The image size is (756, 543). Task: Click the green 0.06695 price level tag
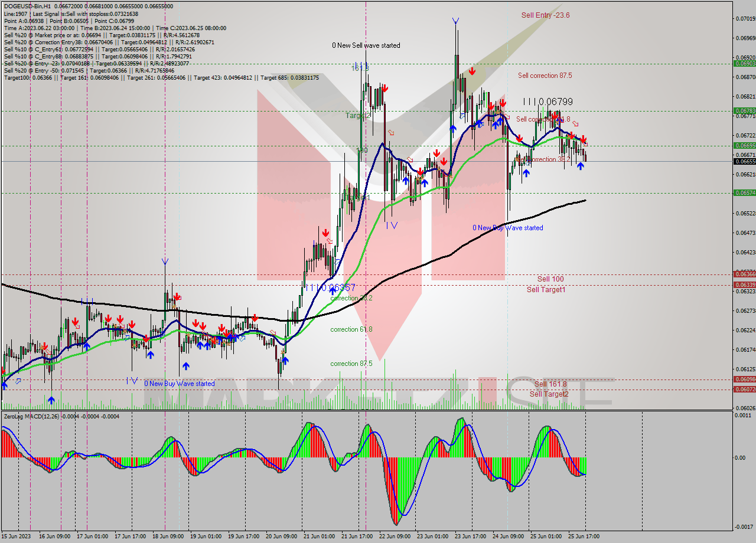745,145
